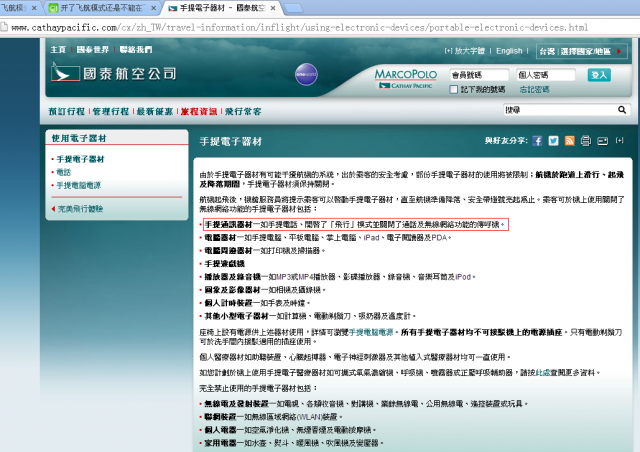This screenshot has height=452, width=640.
Task: Click the 手提電子器材 page title
Action: [x=231, y=142]
